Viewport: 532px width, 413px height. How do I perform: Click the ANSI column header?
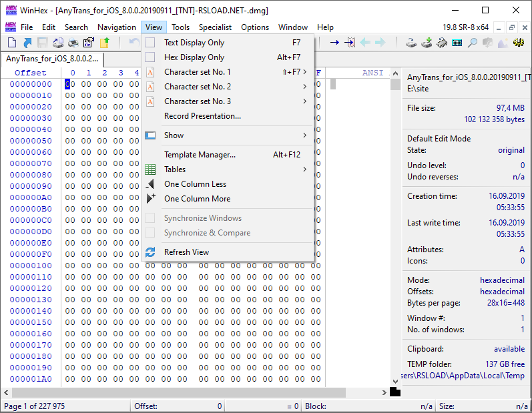(372, 73)
